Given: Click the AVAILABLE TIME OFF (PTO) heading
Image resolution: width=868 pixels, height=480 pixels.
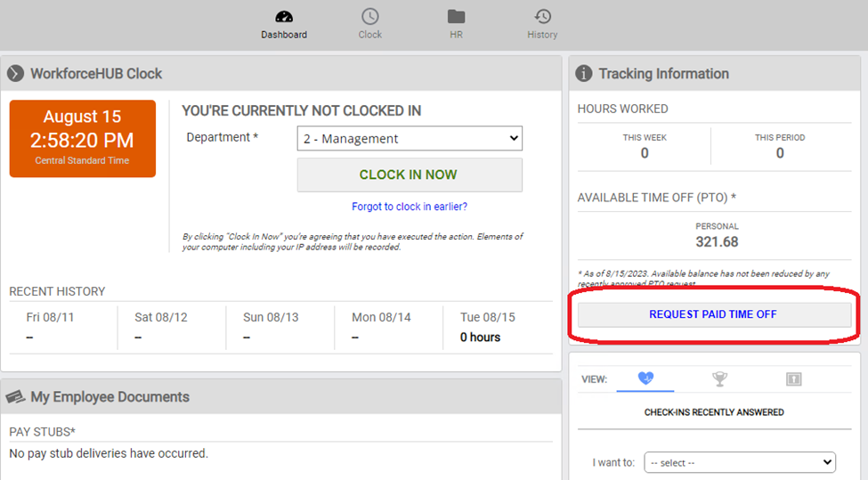Looking at the screenshot, I should 656,198.
